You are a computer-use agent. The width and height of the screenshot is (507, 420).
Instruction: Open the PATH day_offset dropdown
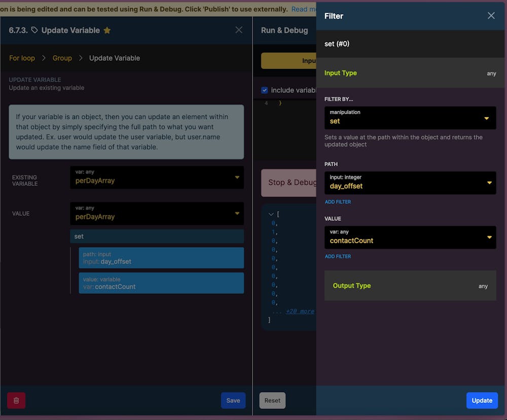pyautogui.click(x=410, y=183)
